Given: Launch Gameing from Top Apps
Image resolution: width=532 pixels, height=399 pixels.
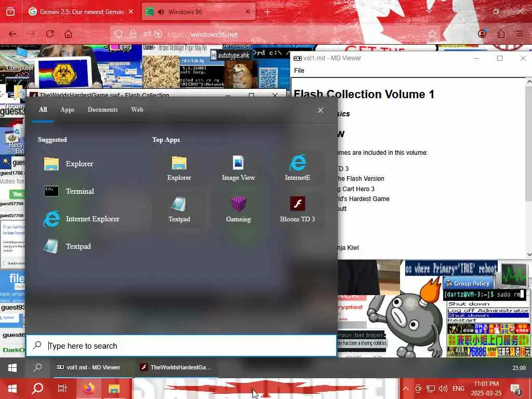Looking at the screenshot, I should coord(238,210).
